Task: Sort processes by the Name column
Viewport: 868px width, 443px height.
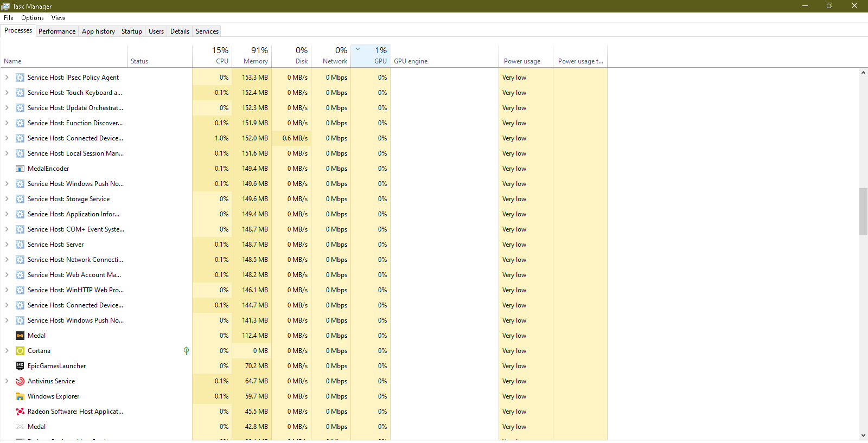Action: (64, 56)
